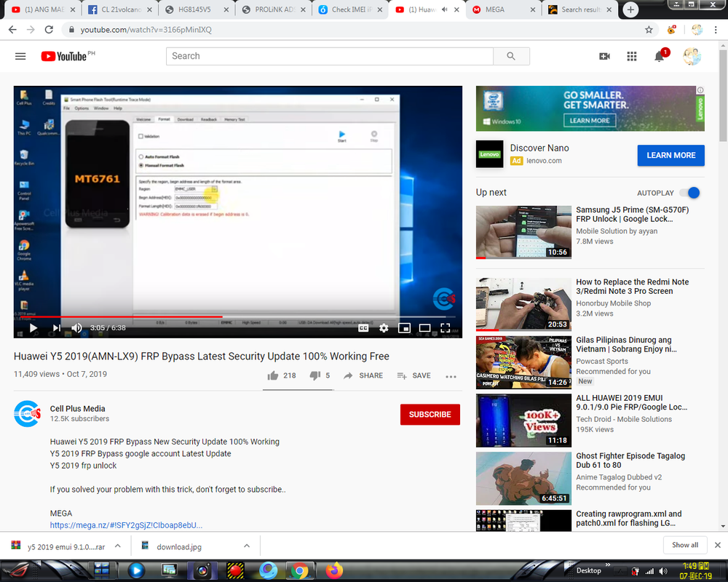The height and width of the screenshot is (582, 728).
Task: Open the Gilas Pilipinas Dinurog ang Vietnam video
Action: [x=626, y=344]
